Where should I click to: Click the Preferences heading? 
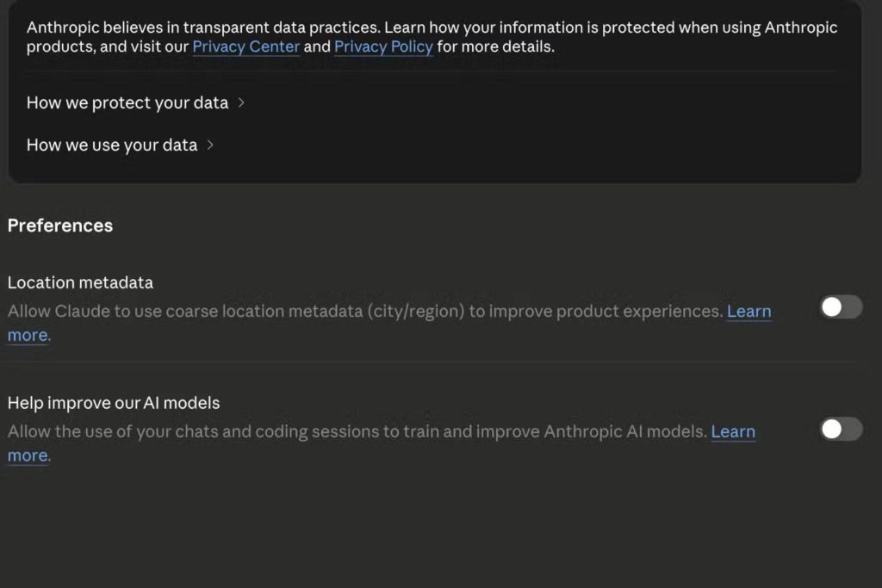click(60, 226)
